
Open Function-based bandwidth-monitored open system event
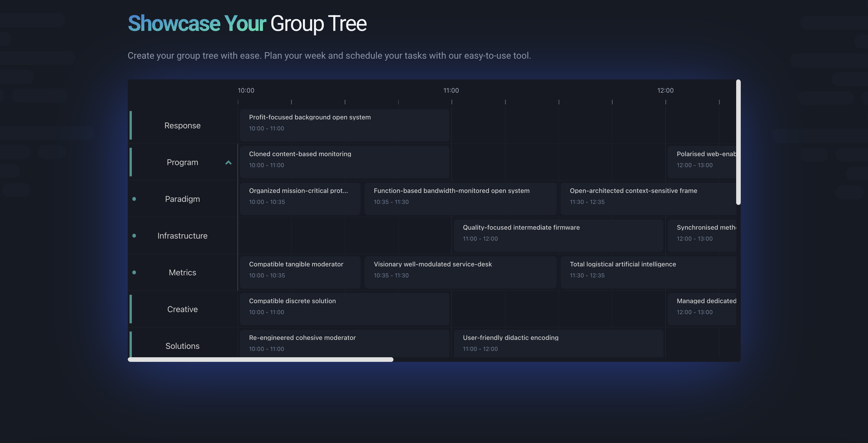tap(460, 199)
